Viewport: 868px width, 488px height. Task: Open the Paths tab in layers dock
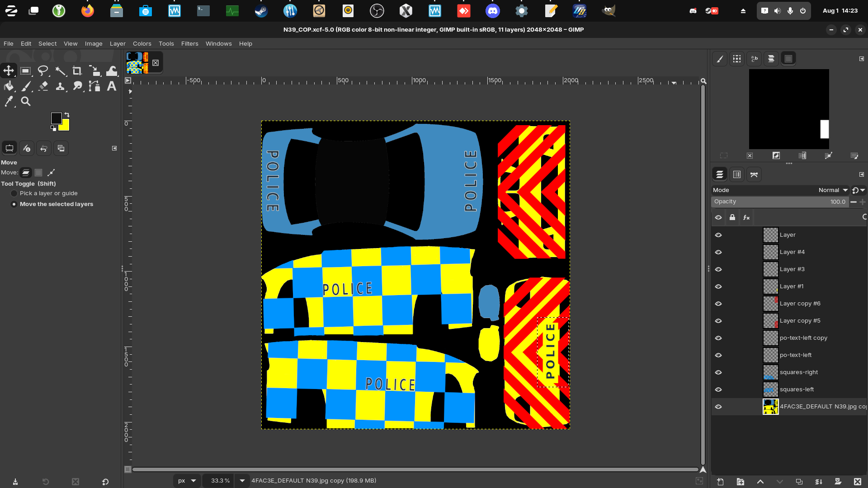click(x=754, y=174)
